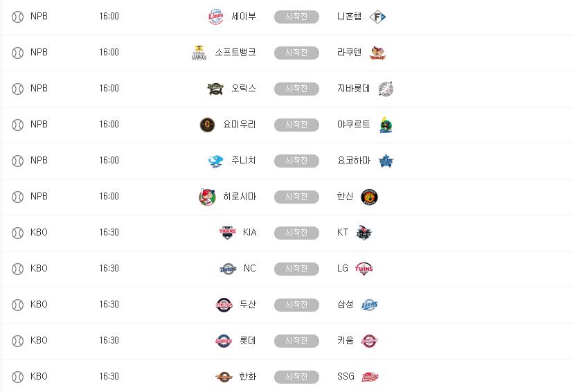Click the Seibu Lions team logo
574x392 pixels.
point(216,17)
